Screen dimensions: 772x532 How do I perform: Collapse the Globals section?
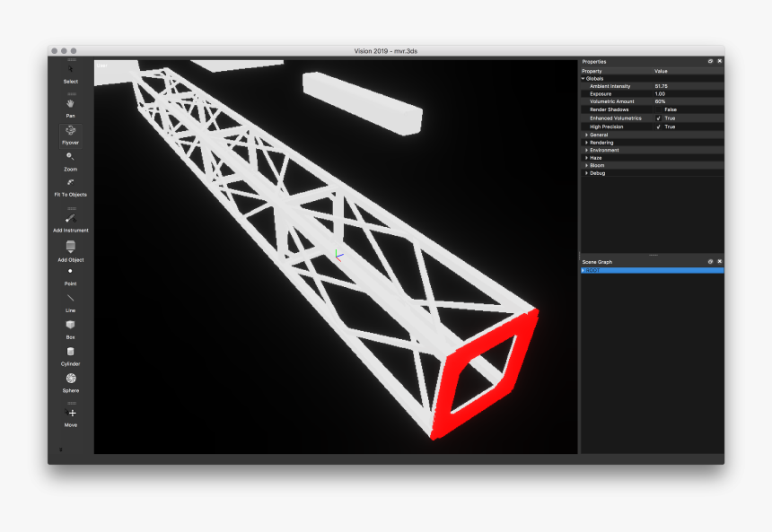pos(584,78)
